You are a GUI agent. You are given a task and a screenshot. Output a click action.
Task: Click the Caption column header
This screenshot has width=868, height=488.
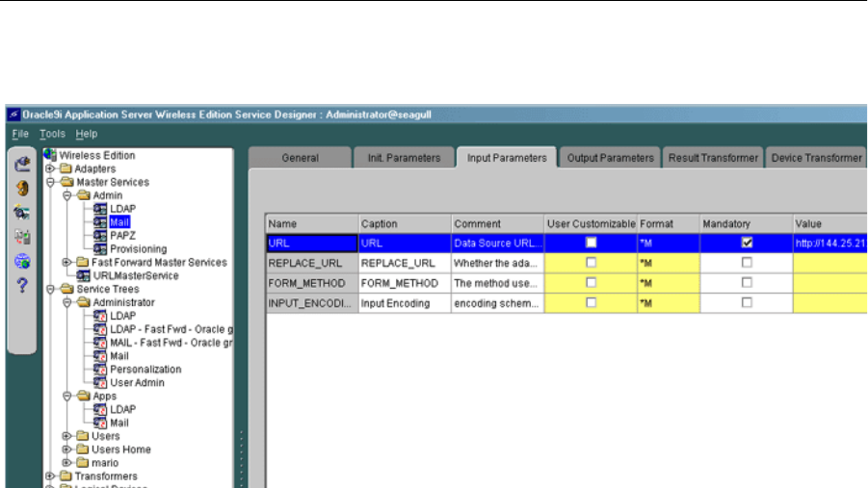[x=405, y=223]
